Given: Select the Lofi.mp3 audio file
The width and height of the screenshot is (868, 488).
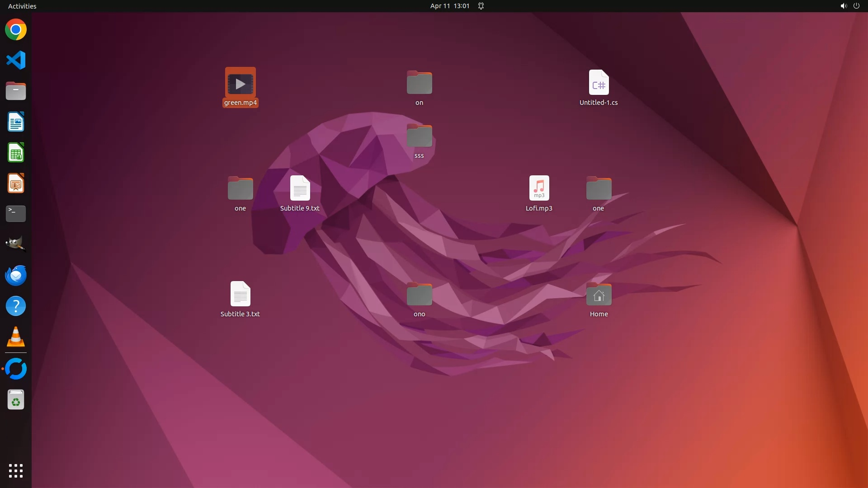Looking at the screenshot, I should click(539, 188).
